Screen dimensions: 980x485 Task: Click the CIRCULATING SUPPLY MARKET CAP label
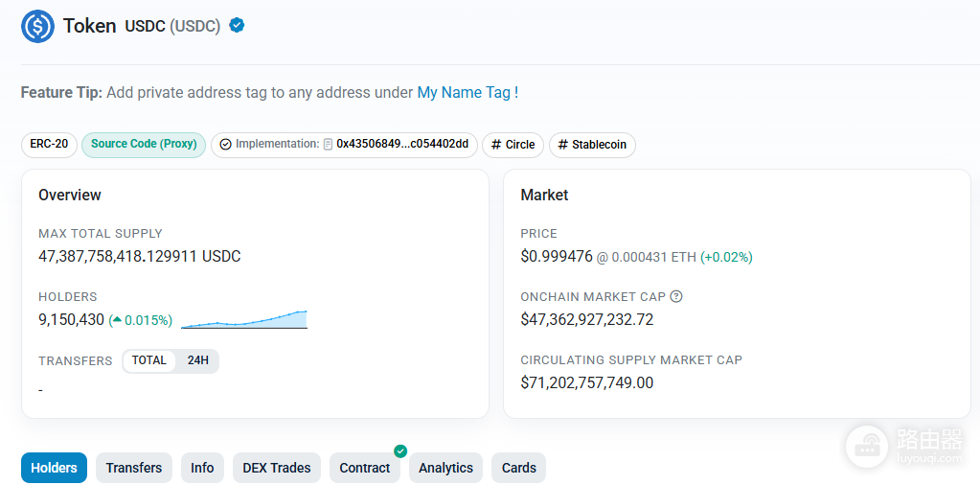pyautogui.click(x=631, y=360)
